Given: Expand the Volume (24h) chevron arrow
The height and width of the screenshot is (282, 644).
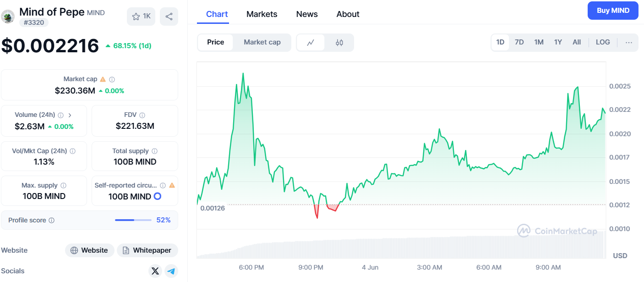Looking at the screenshot, I should (70, 115).
